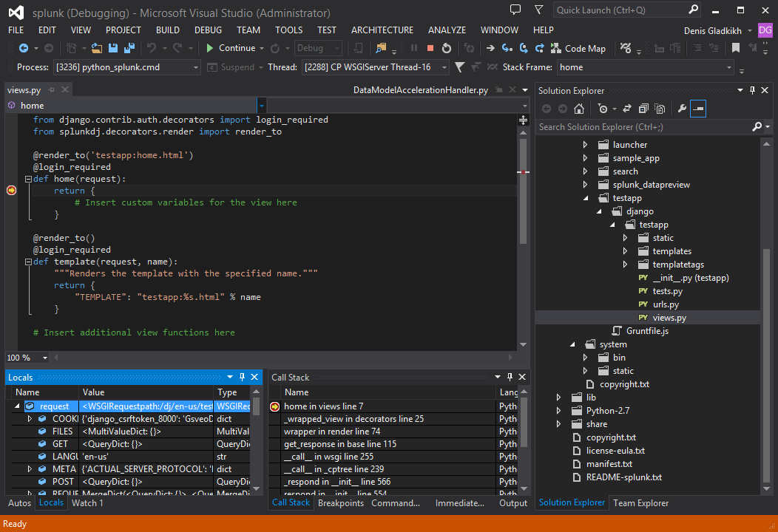Click the Step Over icon

(x=523, y=48)
